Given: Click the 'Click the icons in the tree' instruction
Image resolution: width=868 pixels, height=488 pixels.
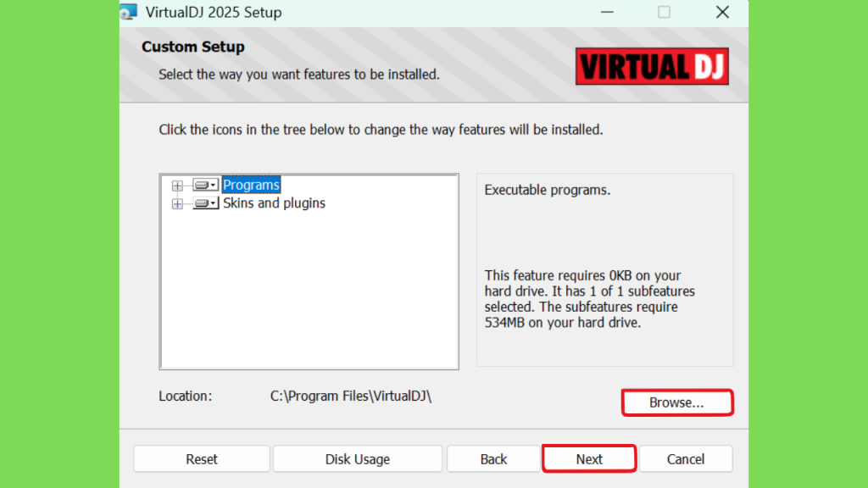Looking at the screenshot, I should 381,130.
